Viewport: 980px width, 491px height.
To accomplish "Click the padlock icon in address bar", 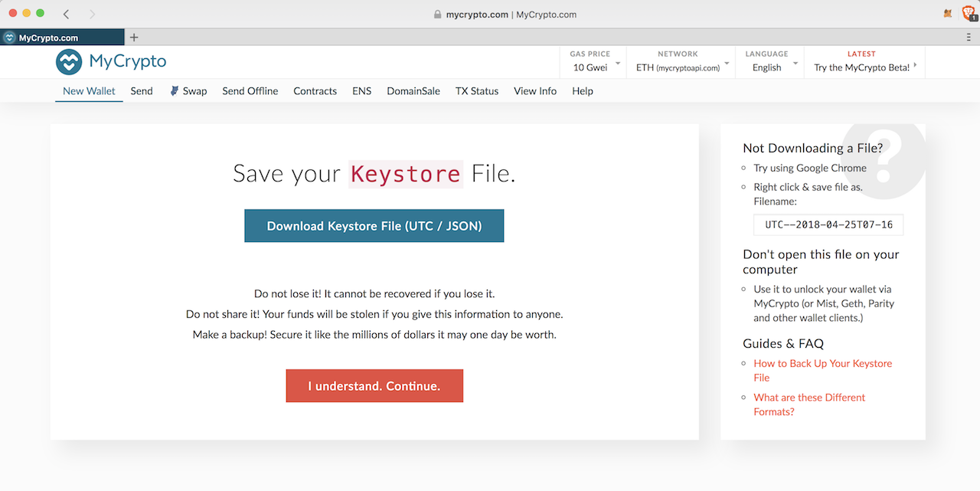I will (x=438, y=15).
